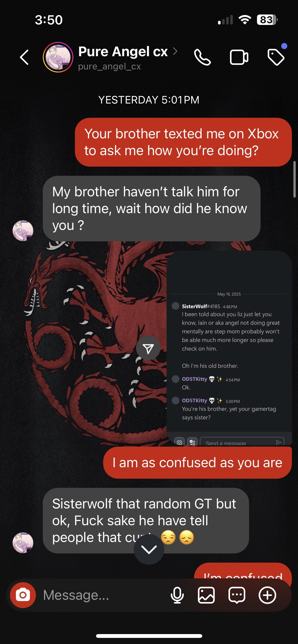Share the screenshot using the paper plane button
The width and height of the screenshot is (298, 644).
point(148,348)
